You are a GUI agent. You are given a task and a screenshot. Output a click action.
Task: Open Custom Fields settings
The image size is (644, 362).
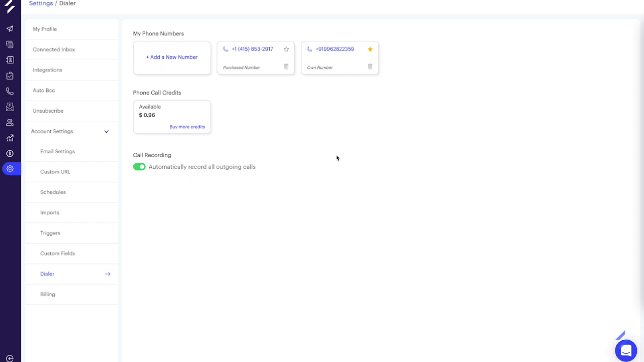58,253
